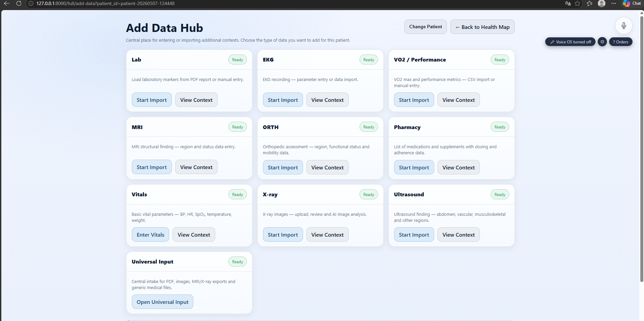This screenshot has height=321, width=644.
Task: Start Import on the Pharmacy card
Action: click(414, 167)
